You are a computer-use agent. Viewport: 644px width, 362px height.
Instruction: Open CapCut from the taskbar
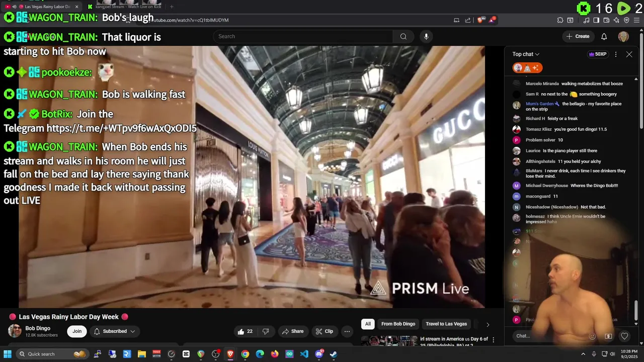(x=186, y=354)
